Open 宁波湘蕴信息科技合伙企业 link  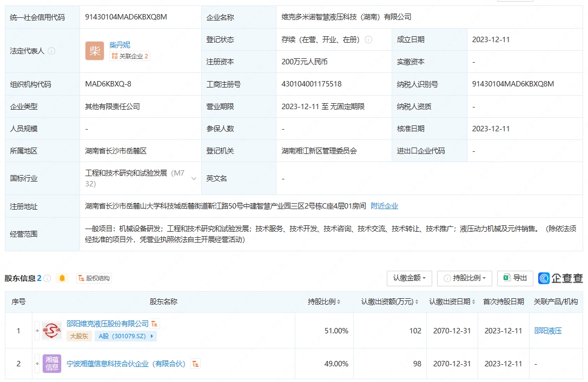(x=126, y=364)
